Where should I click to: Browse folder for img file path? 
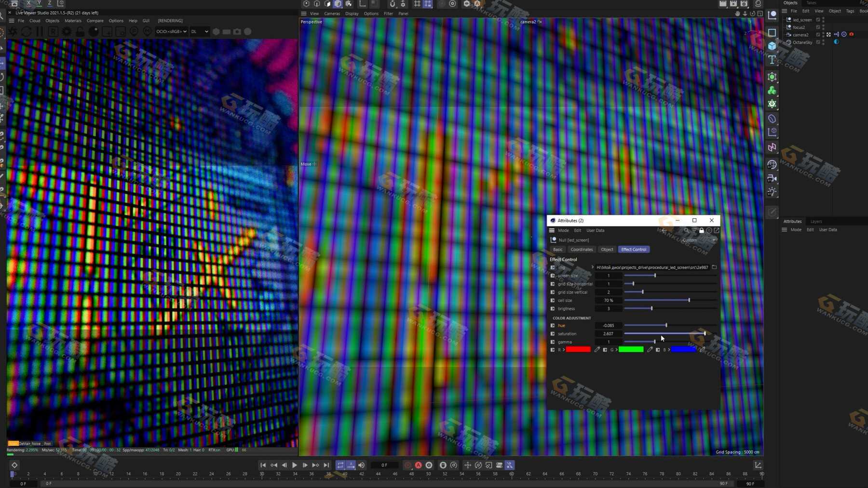pyautogui.click(x=714, y=267)
